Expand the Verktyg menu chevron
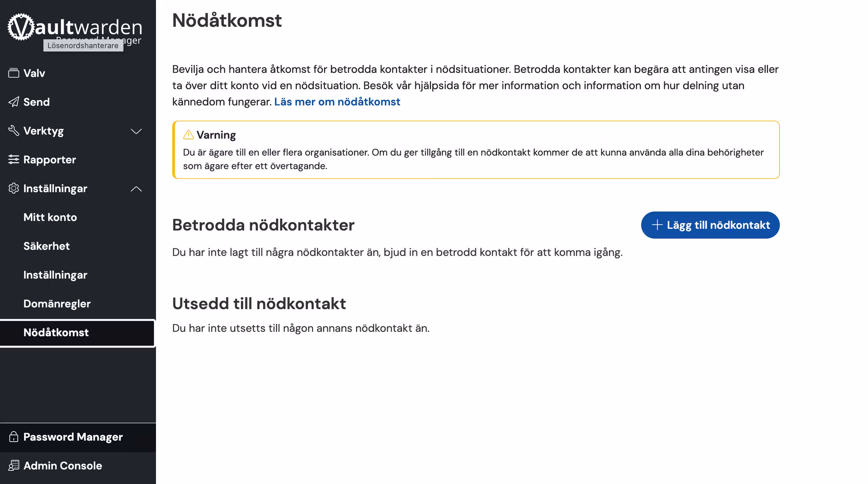The image size is (868, 484). [136, 131]
